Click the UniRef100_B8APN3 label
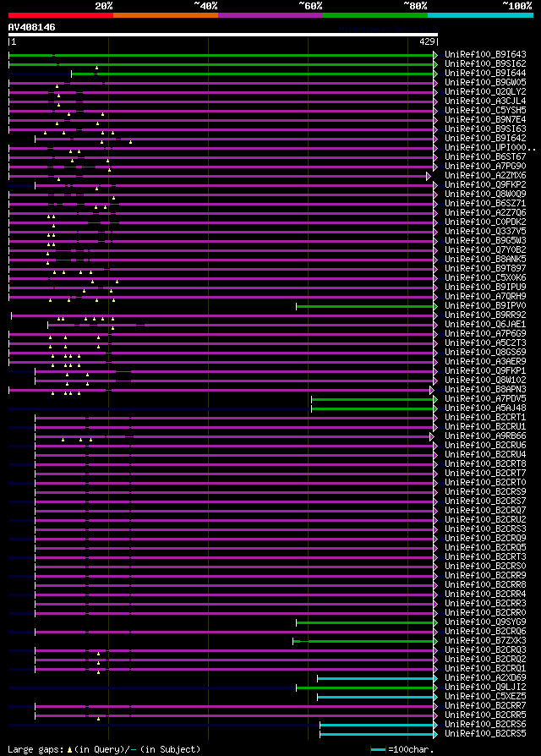 tap(485, 390)
